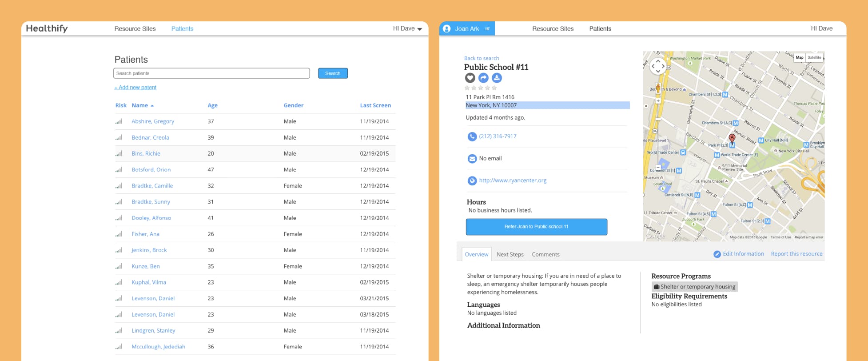Open Resource Sites in the Joan Ark window
Image resolution: width=868 pixels, height=361 pixels.
[553, 28]
